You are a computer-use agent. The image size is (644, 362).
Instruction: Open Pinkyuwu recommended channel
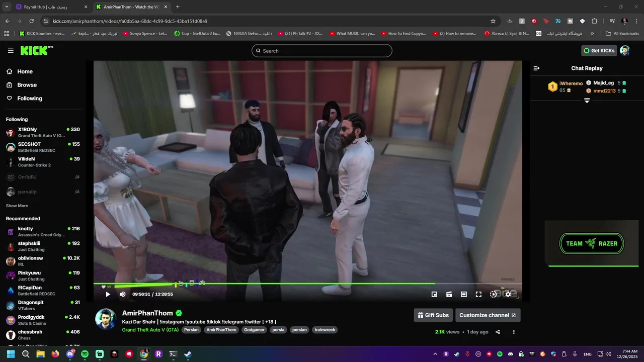point(42,276)
